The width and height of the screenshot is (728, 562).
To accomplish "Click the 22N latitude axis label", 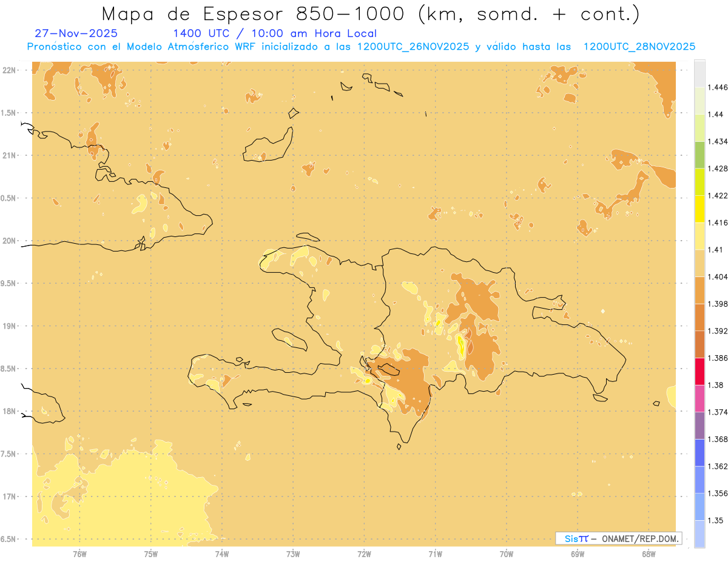I will 10,70.
